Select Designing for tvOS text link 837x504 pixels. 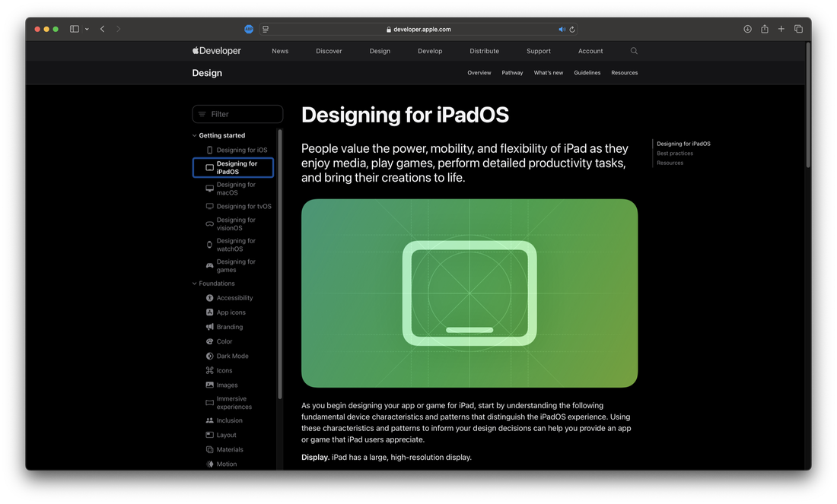pos(244,207)
